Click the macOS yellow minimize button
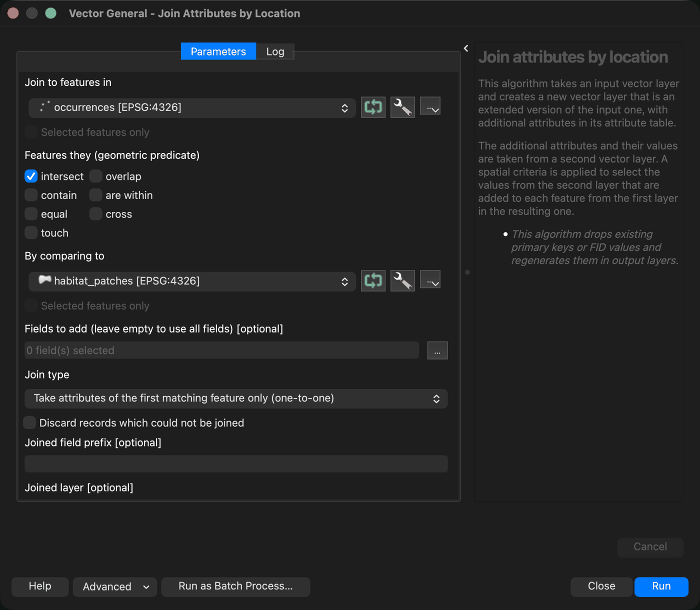 [32, 13]
